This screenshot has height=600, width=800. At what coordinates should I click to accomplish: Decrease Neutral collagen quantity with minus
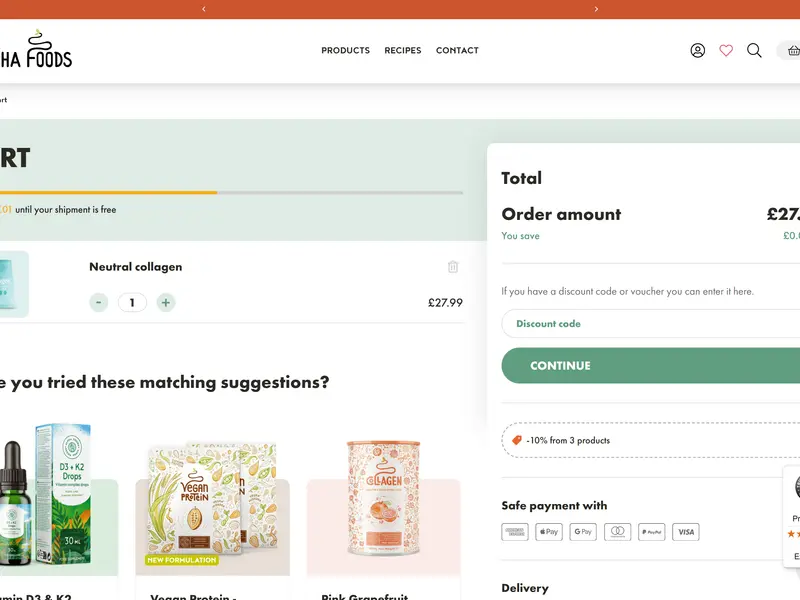(x=98, y=302)
